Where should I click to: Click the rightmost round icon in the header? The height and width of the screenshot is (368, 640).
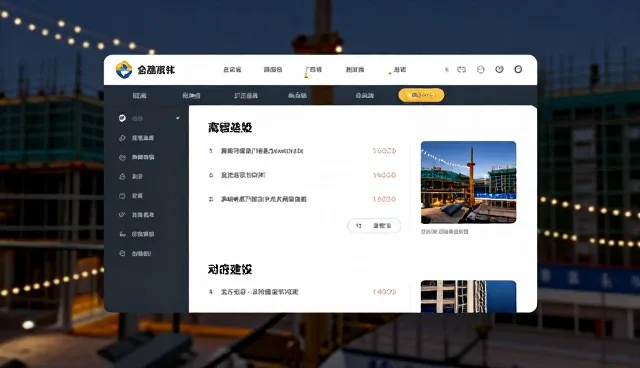pos(518,69)
